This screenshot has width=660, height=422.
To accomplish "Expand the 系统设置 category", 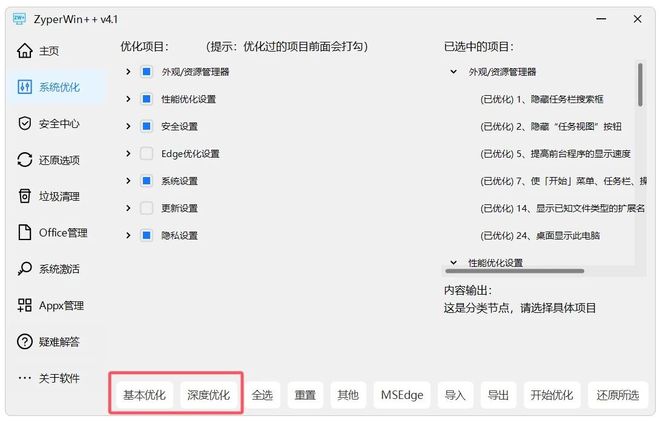I will pos(128,181).
